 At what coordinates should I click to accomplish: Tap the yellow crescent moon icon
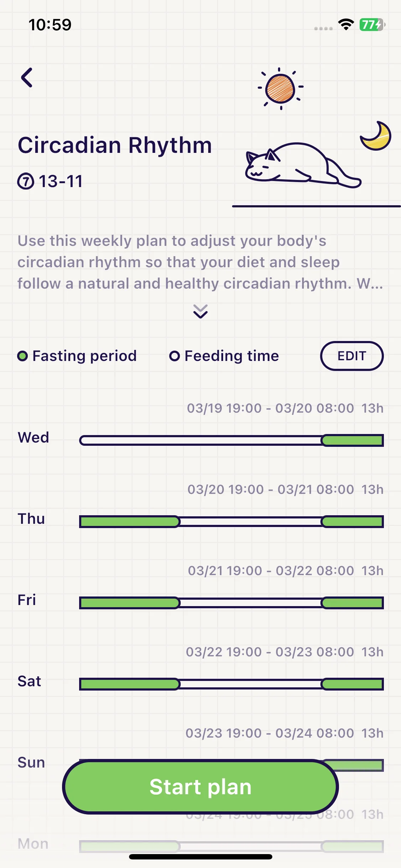pyautogui.click(x=376, y=136)
